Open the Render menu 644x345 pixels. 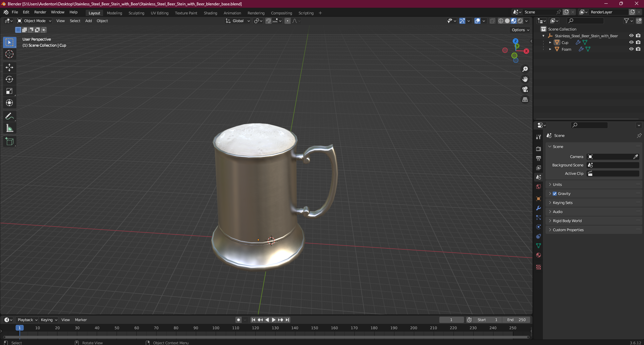[x=40, y=12]
